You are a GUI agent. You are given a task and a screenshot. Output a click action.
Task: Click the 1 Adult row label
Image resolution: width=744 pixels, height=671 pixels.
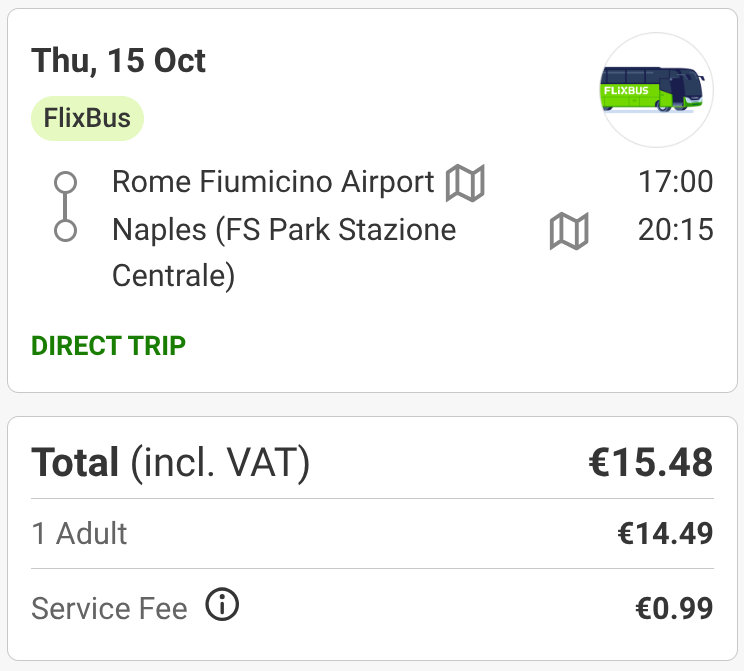point(79,533)
